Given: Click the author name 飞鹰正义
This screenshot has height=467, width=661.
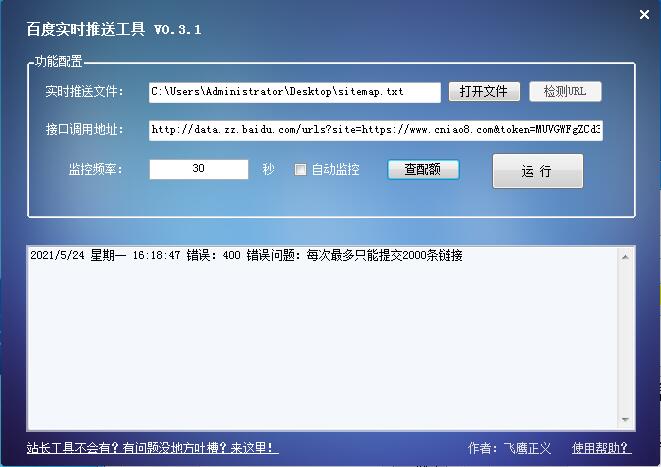Looking at the screenshot, I should [527, 448].
